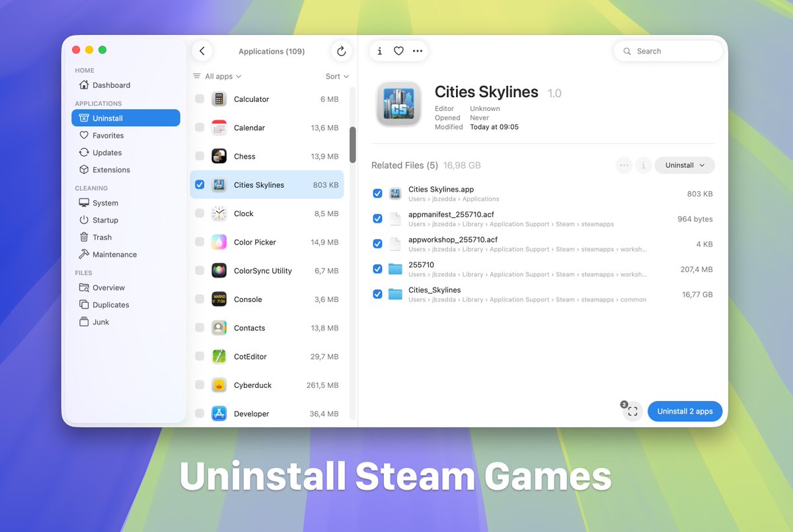The height and width of the screenshot is (532, 793).
Task: Click the Related Files info button
Action: (x=644, y=165)
